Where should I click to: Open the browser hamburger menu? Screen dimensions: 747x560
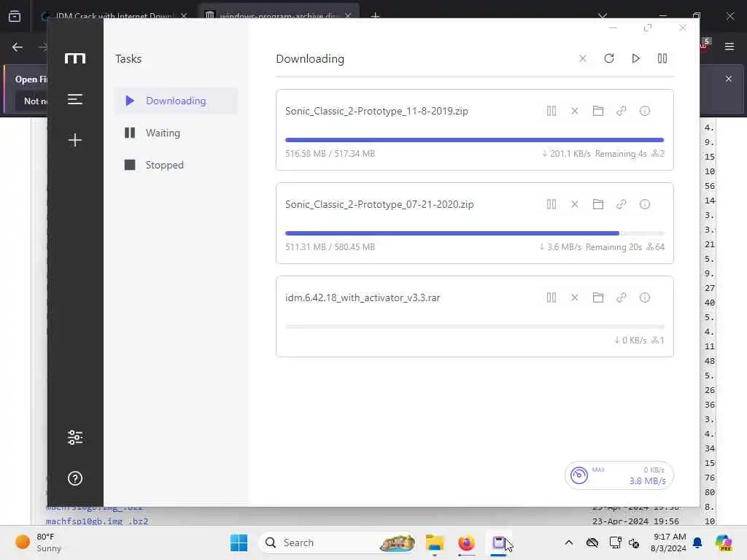click(x=729, y=47)
